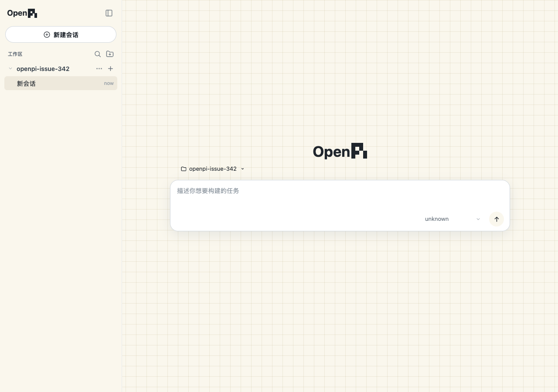
Task: Collapse the sidebar with the panel icon
Action: 109,13
